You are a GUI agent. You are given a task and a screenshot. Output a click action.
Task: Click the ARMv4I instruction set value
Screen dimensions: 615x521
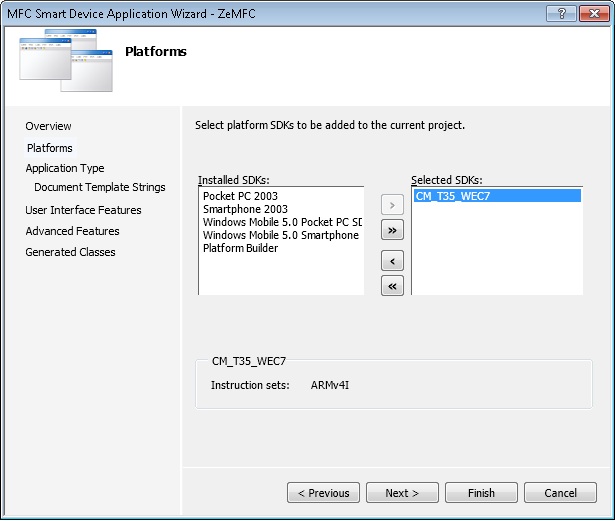click(329, 385)
